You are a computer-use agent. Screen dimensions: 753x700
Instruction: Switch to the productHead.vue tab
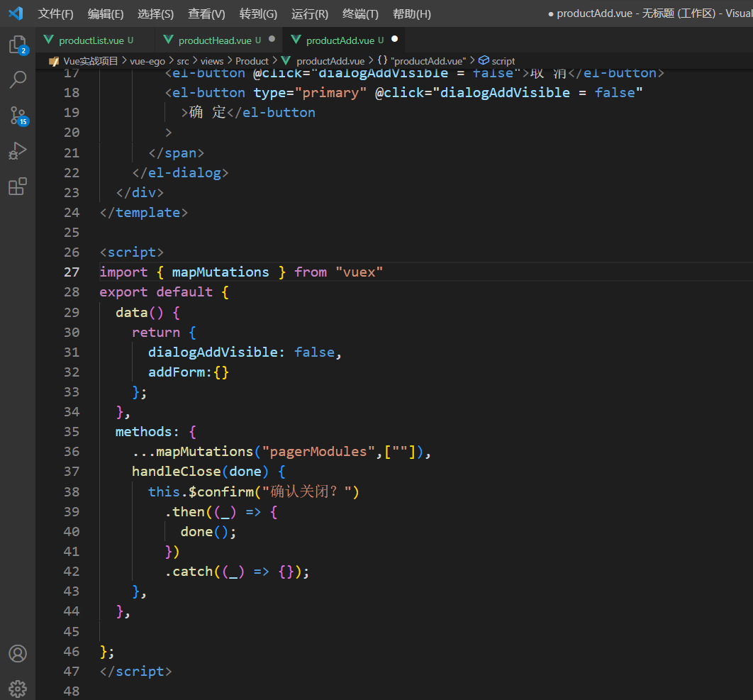click(x=219, y=40)
